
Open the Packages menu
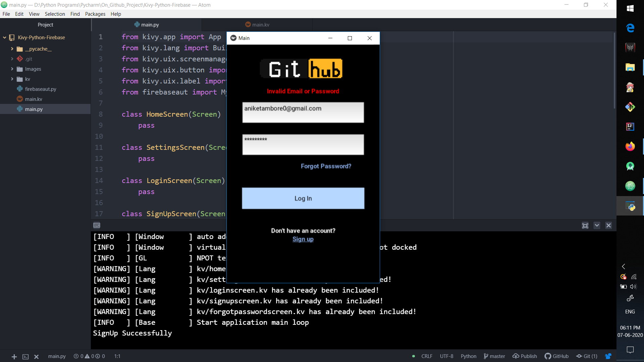tap(95, 14)
